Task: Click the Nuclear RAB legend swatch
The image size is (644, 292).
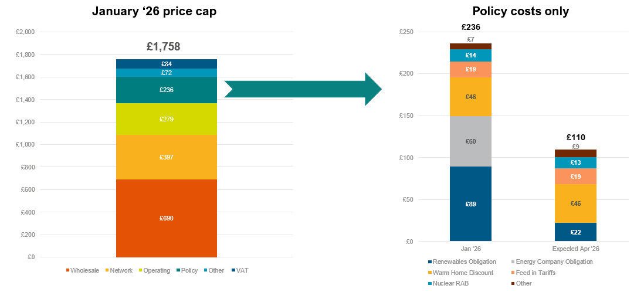Action: pos(429,284)
